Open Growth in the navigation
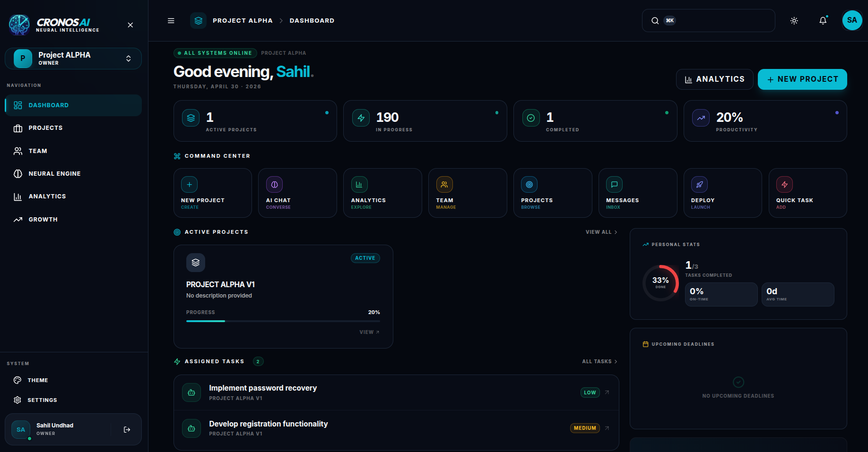The width and height of the screenshot is (868, 452). tap(73, 220)
